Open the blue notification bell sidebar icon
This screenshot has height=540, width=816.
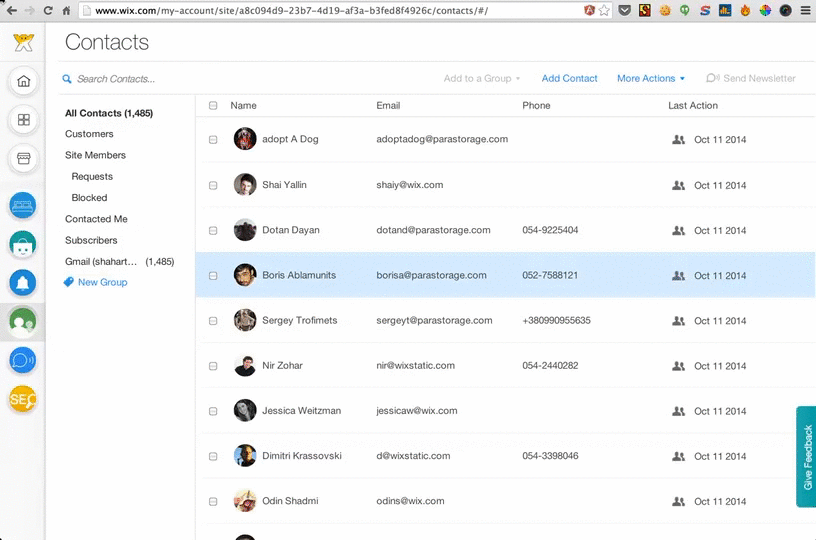click(x=23, y=282)
